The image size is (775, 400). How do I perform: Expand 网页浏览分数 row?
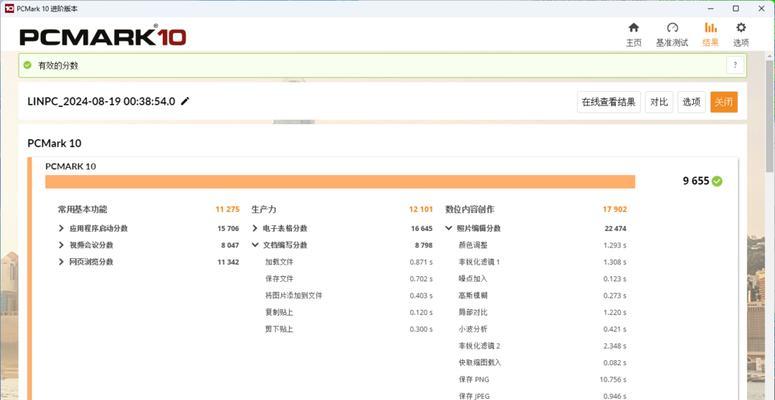click(x=61, y=262)
